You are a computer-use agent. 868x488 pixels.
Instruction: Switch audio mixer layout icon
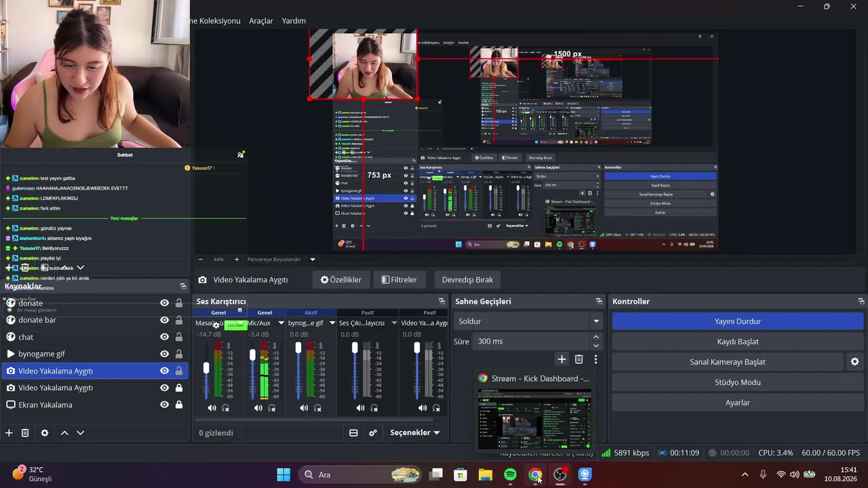(x=353, y=433)
